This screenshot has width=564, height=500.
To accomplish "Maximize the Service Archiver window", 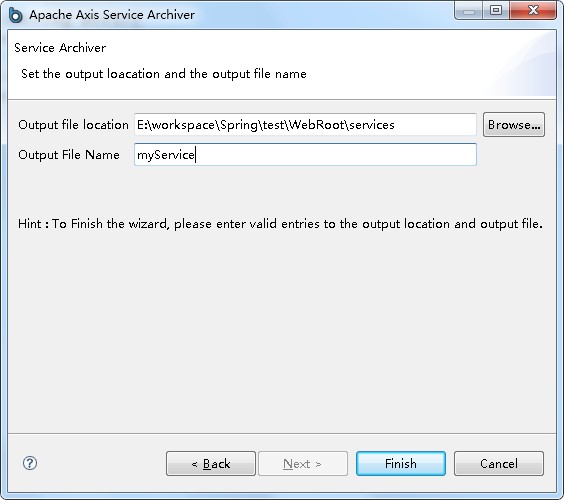I will tap(496, 11).
